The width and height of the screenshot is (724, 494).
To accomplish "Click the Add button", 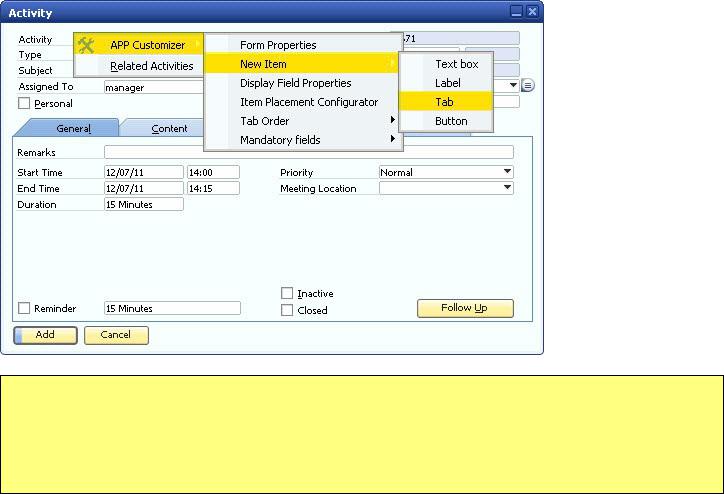I will point(45,335).
